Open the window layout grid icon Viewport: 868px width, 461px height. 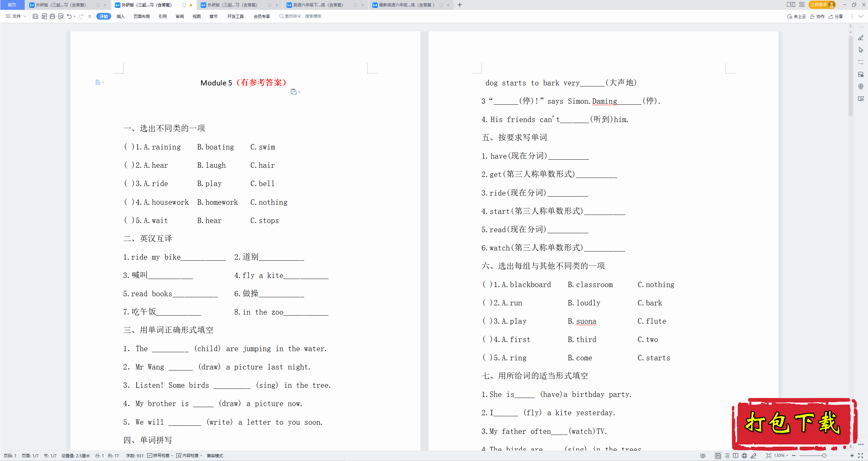[x=802, y=5]
